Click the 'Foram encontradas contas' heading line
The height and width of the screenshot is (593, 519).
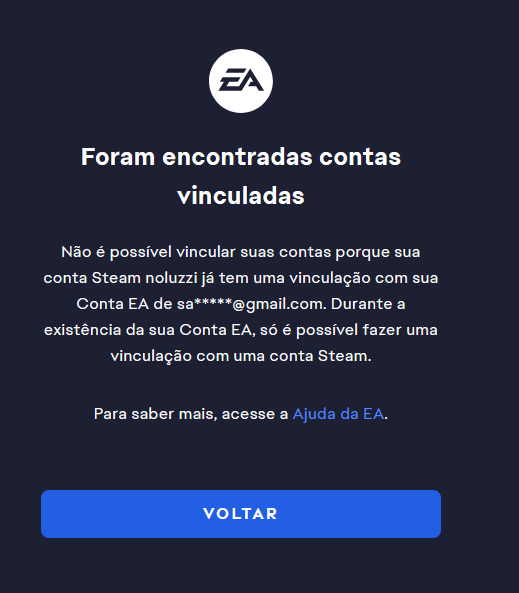tap(241, 157)
